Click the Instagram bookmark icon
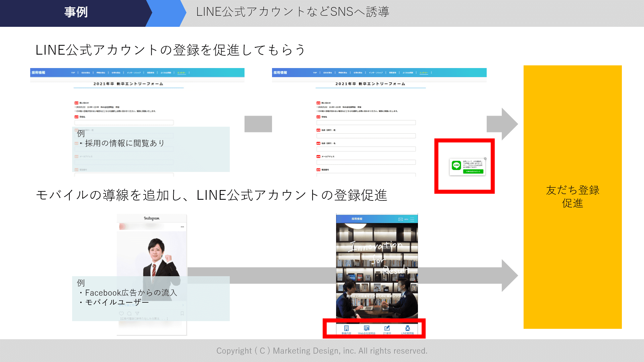This screenshot has width=644, height=362. tap(182, 313)
